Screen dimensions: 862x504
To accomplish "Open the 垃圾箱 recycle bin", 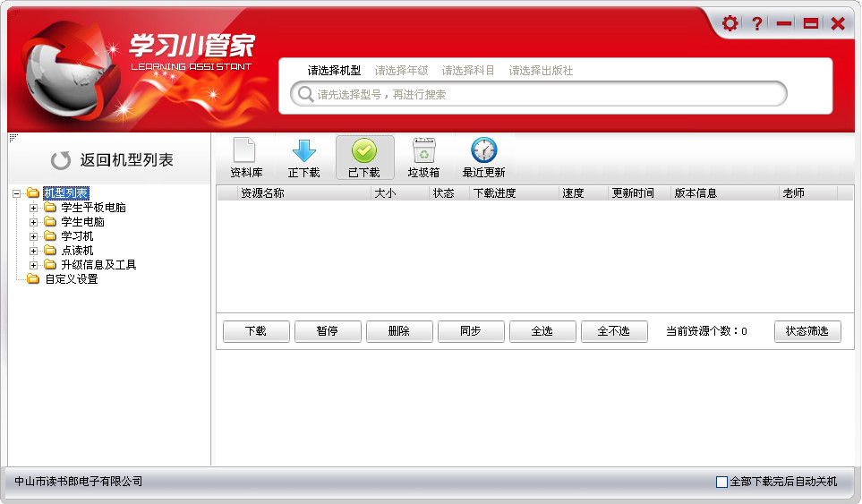I will click(423, 151).
